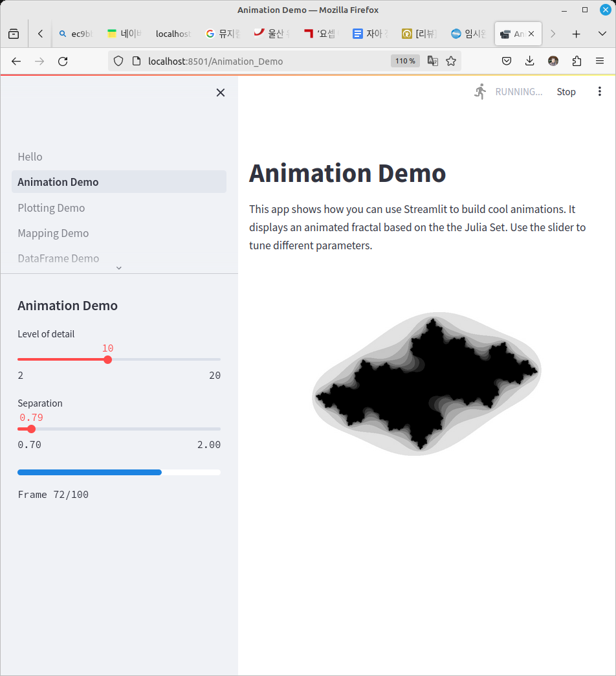Expand the sidebar page list chevron

coord(119,268)
